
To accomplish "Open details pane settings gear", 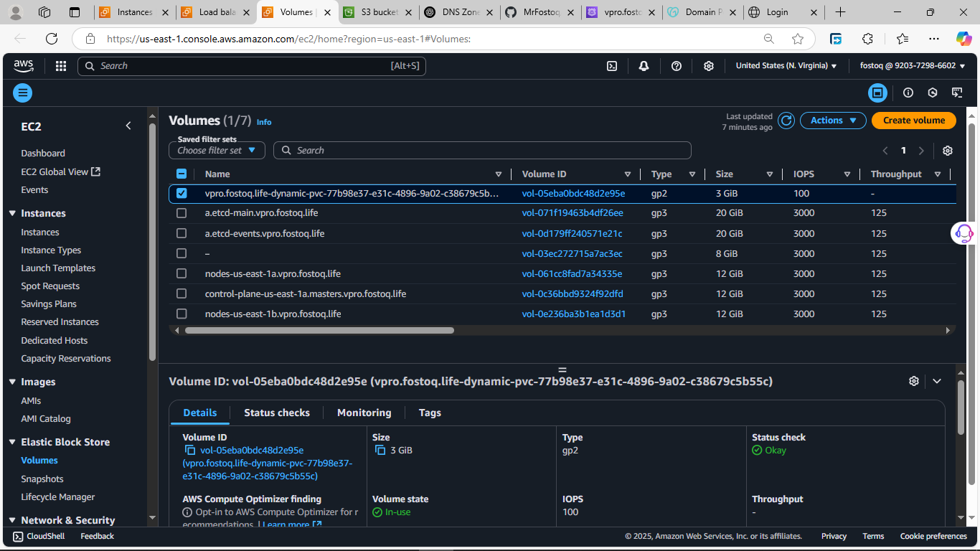I will [x=914, y=381].
